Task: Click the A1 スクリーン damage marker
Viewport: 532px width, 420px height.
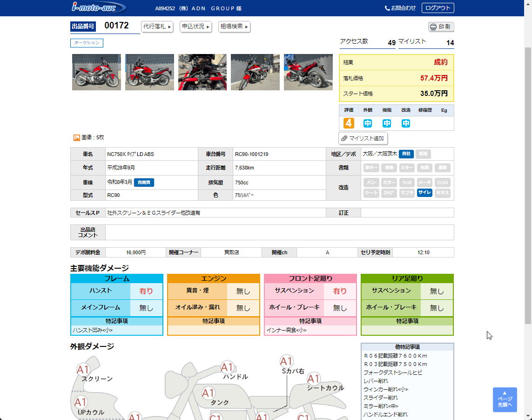Action: coord(83,369)
